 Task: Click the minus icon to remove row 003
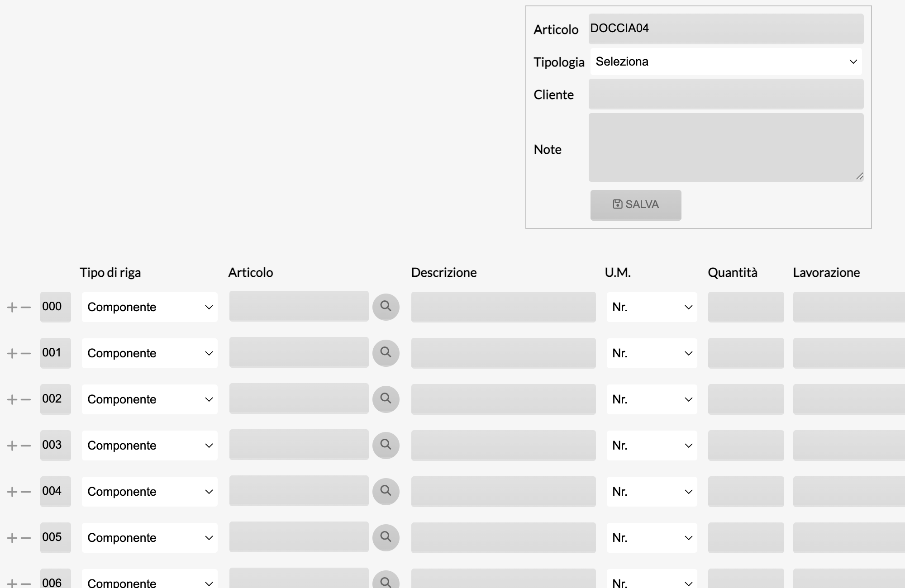(26, 446)
